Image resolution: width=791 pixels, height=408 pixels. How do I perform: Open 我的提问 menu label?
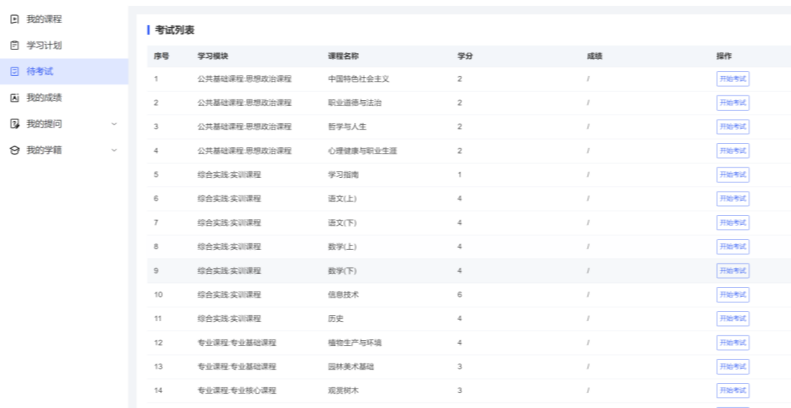(44, 124)
